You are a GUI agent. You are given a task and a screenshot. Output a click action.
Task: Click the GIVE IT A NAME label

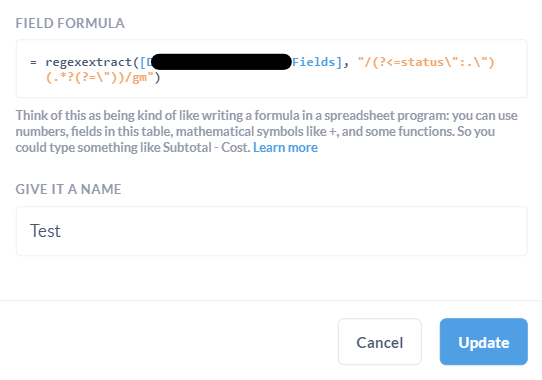[x=68, y=189]
